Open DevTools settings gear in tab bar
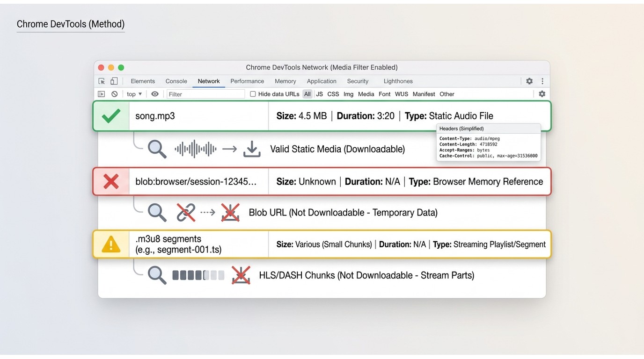 click(x=529, y=81)
